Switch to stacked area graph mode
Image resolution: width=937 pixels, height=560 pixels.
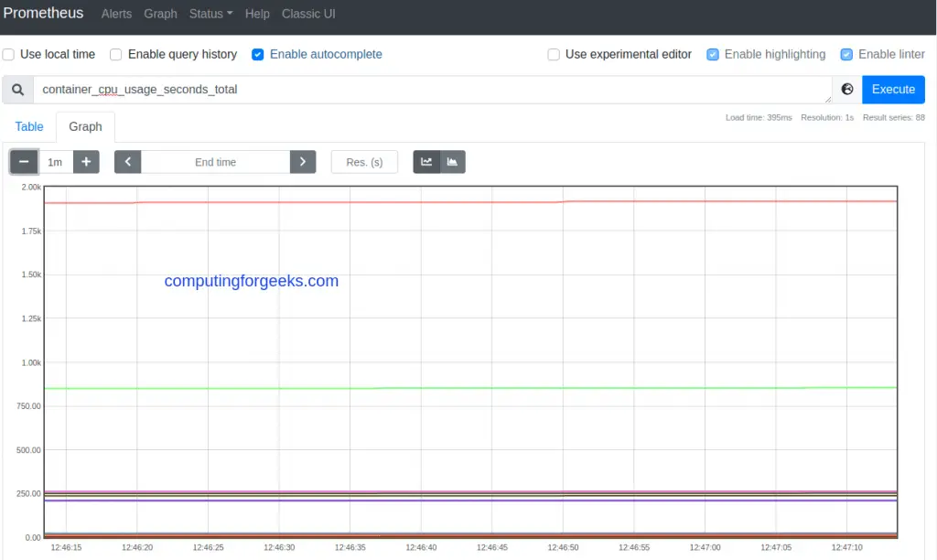point(452,162)
